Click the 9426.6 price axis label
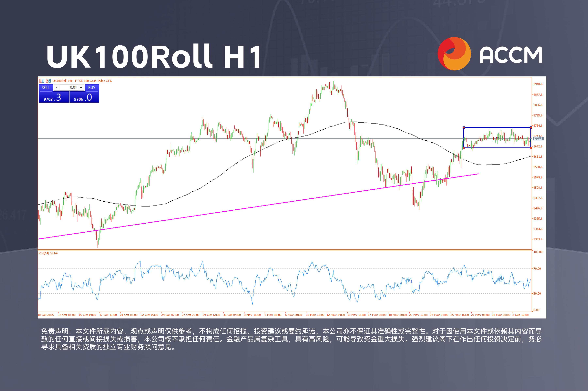The width and height of the screenshot is (588, 391). coord(538,208)
